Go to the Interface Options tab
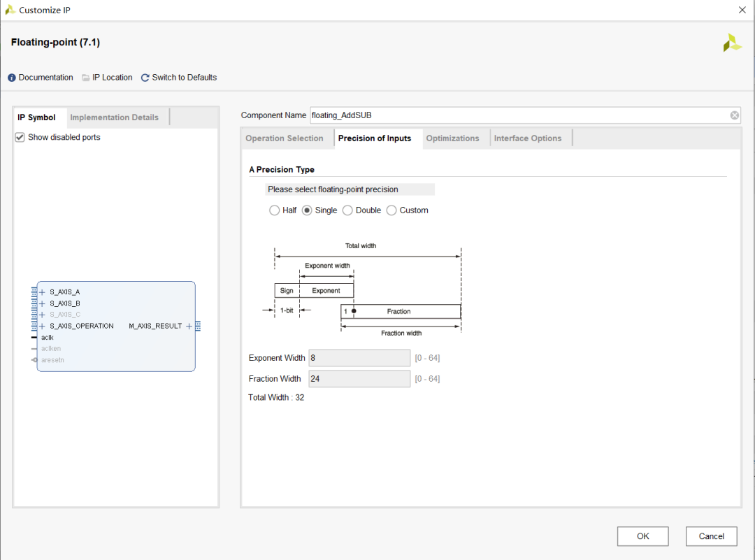Screen dimensions: 755x560 coord(528,138)
